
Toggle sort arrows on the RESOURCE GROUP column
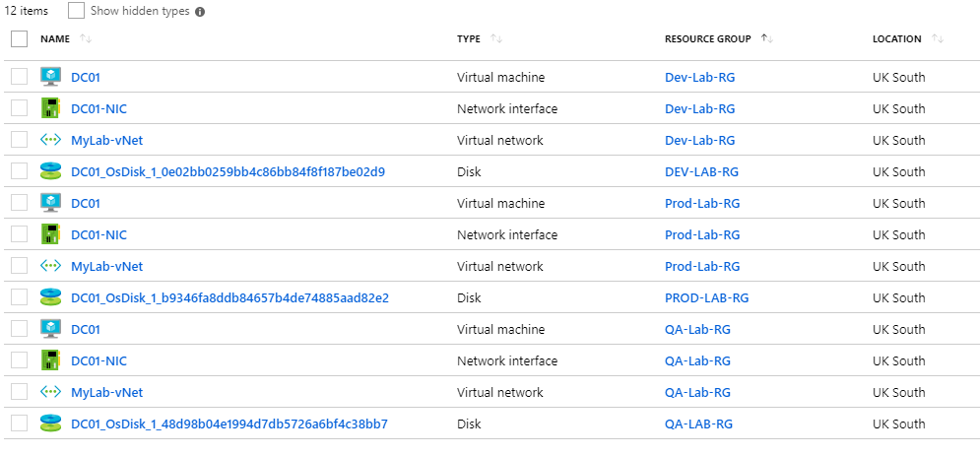pos(767,38)
